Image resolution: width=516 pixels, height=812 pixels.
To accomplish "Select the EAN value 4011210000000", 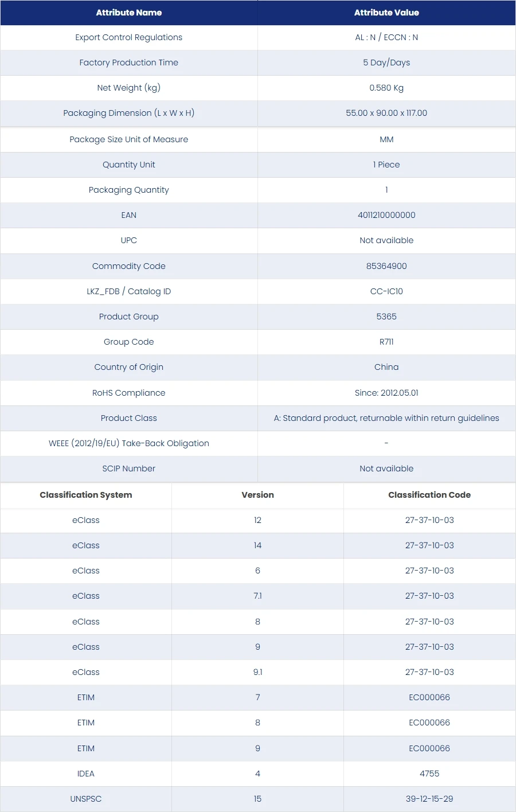I will pos(386,215).
